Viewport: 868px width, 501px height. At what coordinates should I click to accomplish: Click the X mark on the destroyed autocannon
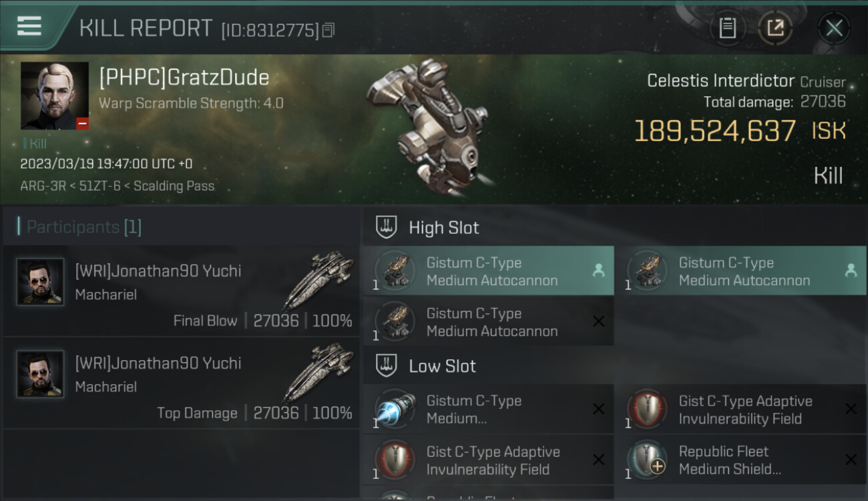(x=598, y=321)
